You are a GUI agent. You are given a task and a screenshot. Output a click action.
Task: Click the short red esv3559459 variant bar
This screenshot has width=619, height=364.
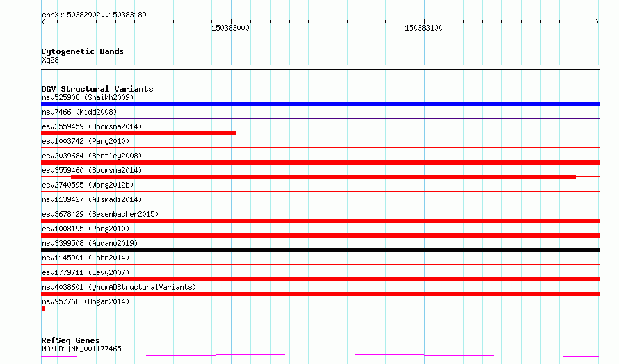(x=138, y=133)
